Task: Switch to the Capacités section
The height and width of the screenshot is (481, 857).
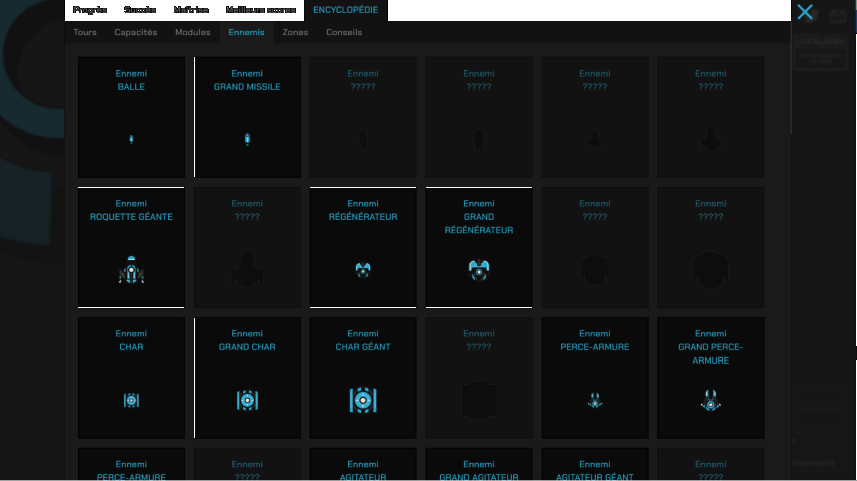Action: (x=136, y=32)
